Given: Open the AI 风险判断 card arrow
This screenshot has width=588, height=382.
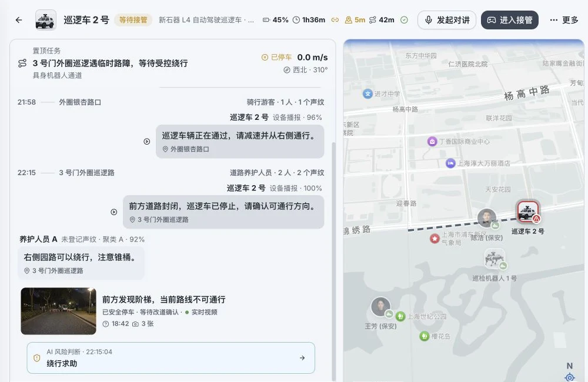Looking at the screenshot, I should 302,358.
